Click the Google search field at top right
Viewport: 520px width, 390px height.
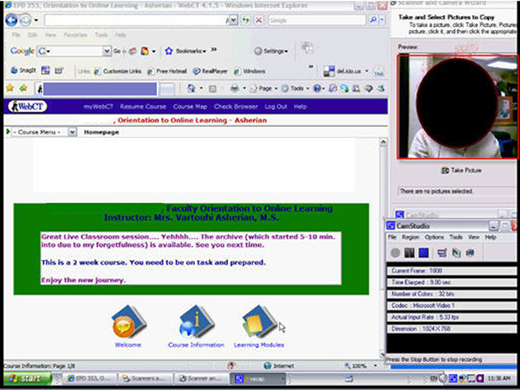[317, 20]
